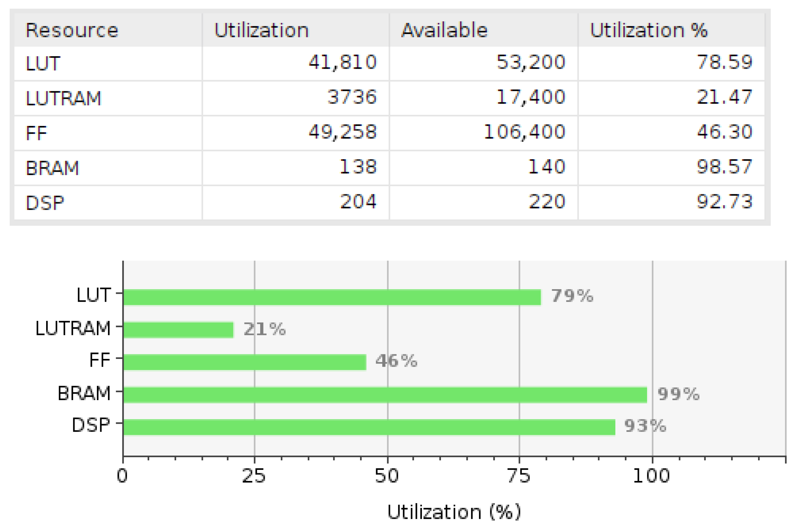797x532 pixels.
Task: Click the Resource column header
Action: point(72,30)
